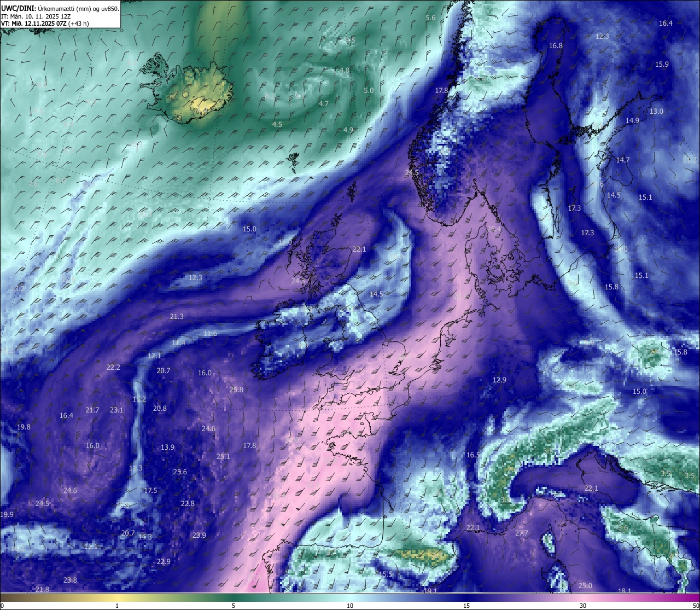This screenshot has height=610, width=700.
Task: Click the 4.7 value label
Action: coord(324,104)
